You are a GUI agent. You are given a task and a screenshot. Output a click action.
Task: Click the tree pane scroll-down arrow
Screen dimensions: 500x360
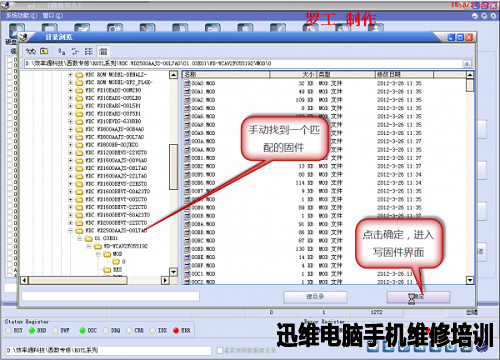coord(173,272)
